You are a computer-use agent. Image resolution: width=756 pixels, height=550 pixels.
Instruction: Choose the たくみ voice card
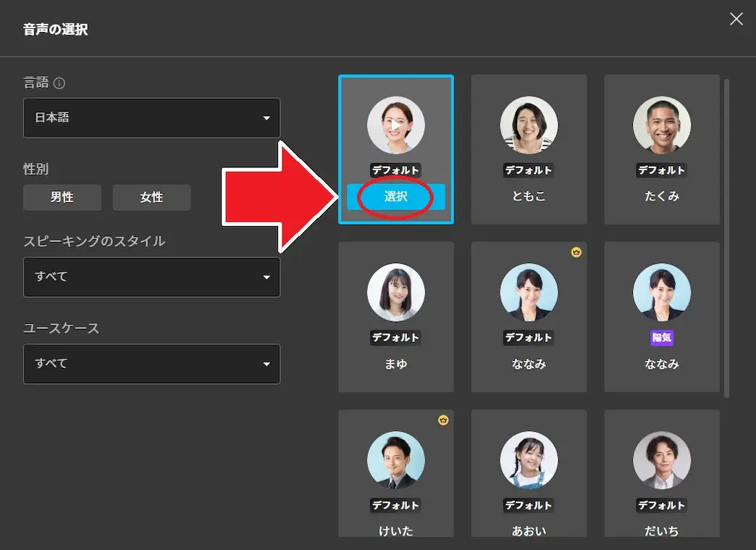(x=662, y=149)
